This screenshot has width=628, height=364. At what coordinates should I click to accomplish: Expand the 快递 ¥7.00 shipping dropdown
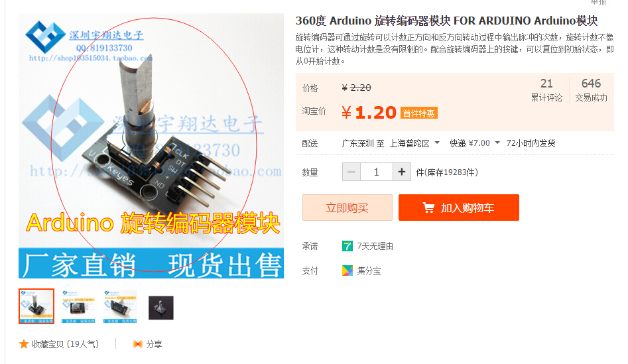pyautogui.click(x=475, y=143)
